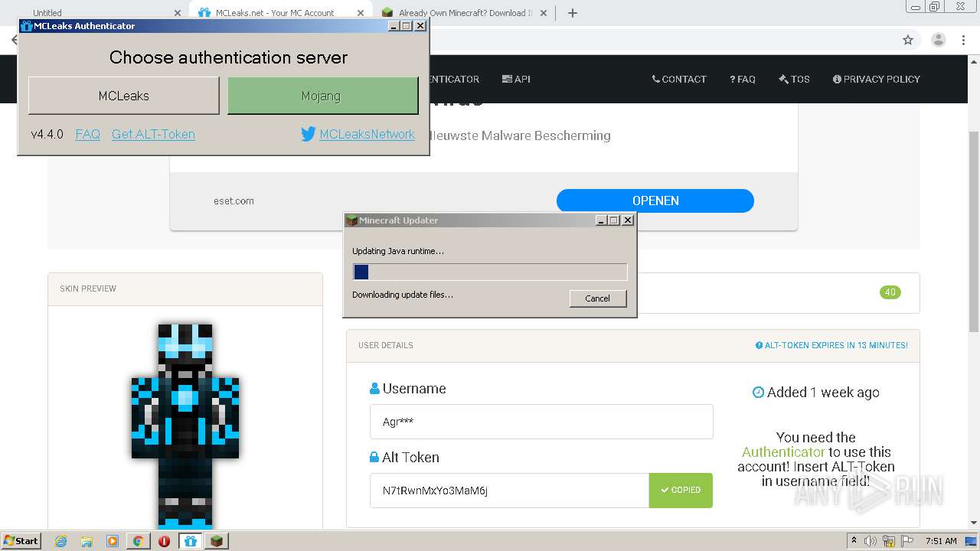Show hidden system tray icons
The height and width of the screenshot is (551, 980).
click(854, 541)
